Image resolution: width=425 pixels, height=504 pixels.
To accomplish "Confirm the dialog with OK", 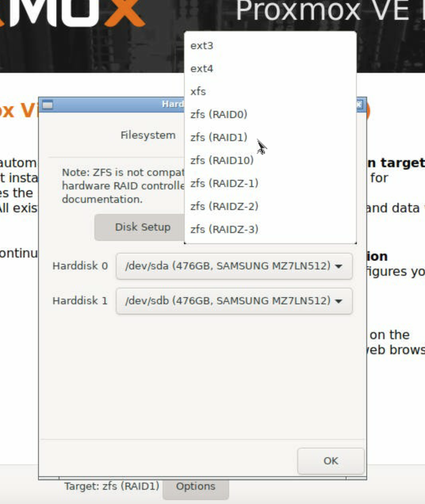I will (x=331, y=461).
